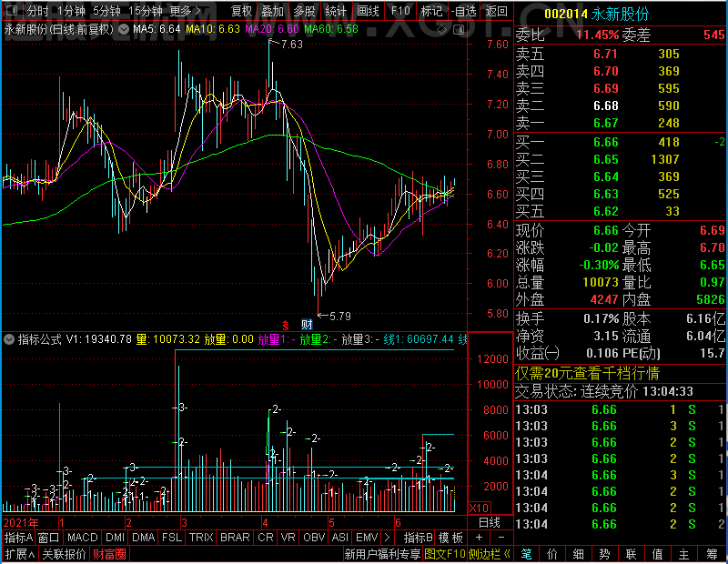Click the 标记 mark button
This screenshot has width=728, height=564.
[431, 11]
